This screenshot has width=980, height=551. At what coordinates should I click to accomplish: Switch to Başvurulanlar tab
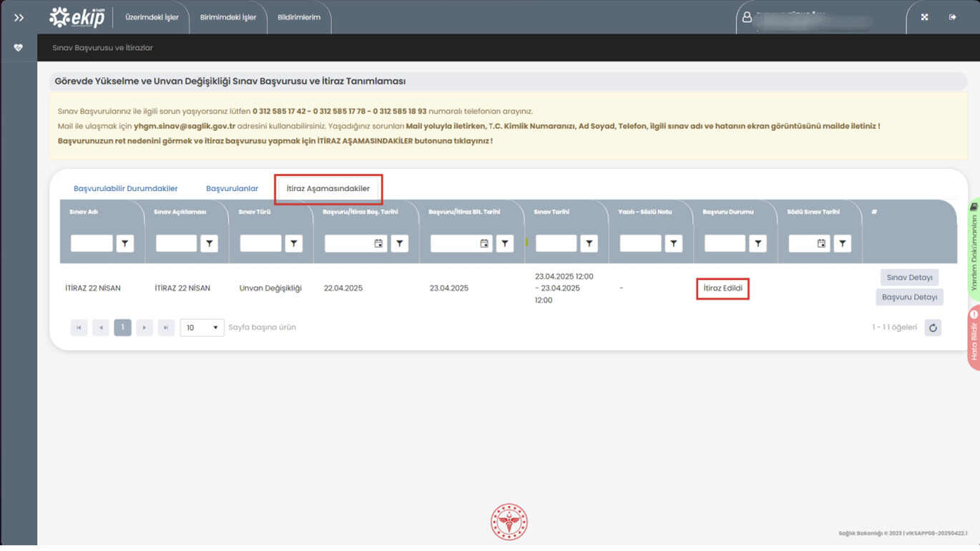(x=232, y=188)
